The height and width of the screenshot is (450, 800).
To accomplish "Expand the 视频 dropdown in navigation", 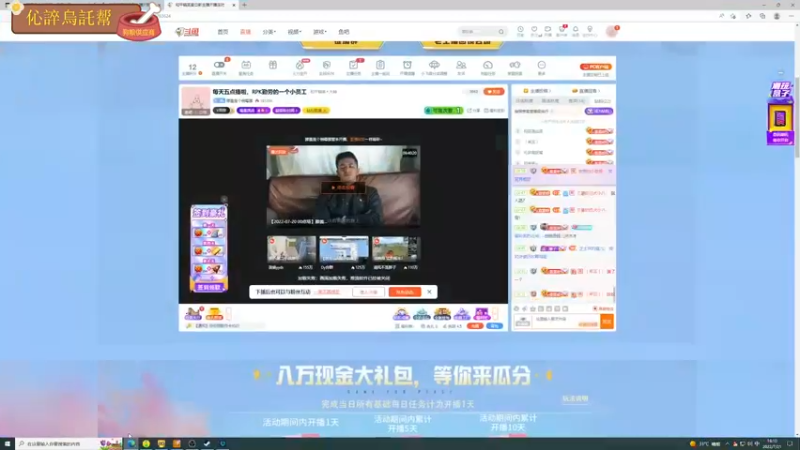I will [x=294, y=32].
